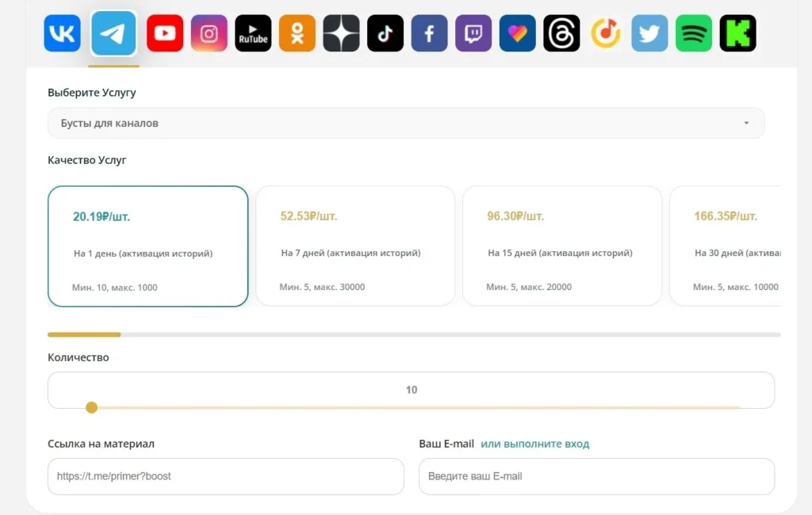Click the quantity field showing 10

[412, 390]
